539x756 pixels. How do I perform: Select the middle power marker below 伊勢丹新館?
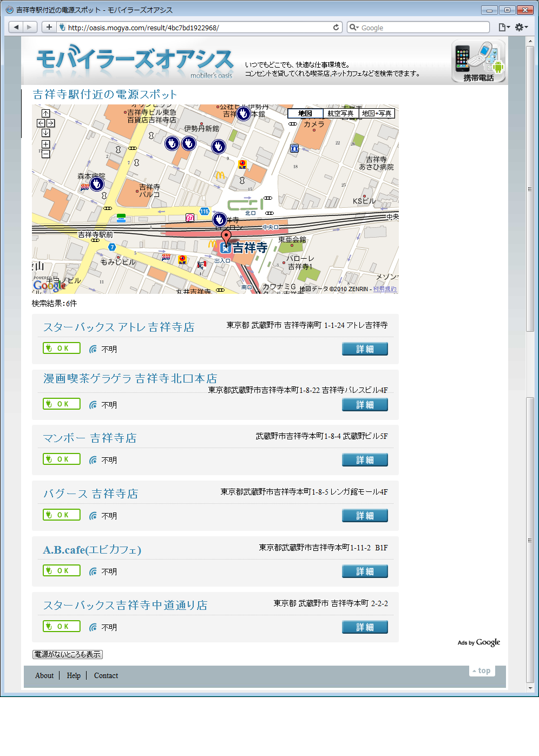tap(188, 143)
